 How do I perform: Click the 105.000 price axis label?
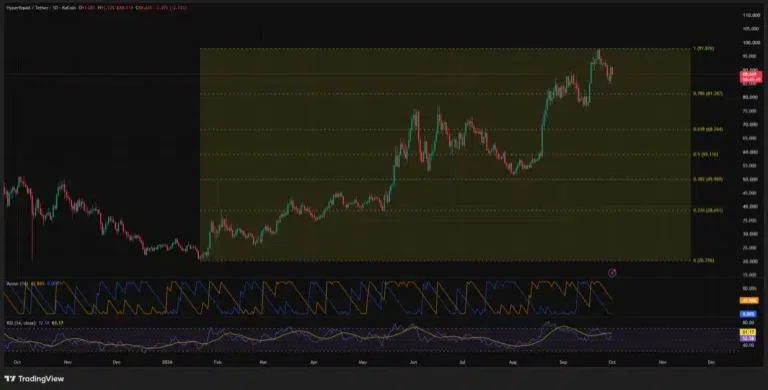click(750, 29)
